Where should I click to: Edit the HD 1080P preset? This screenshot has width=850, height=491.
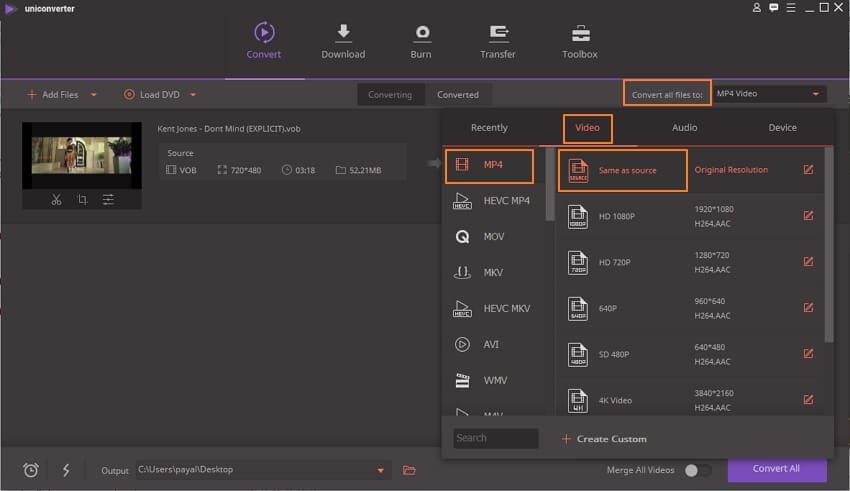coord(808,216)
